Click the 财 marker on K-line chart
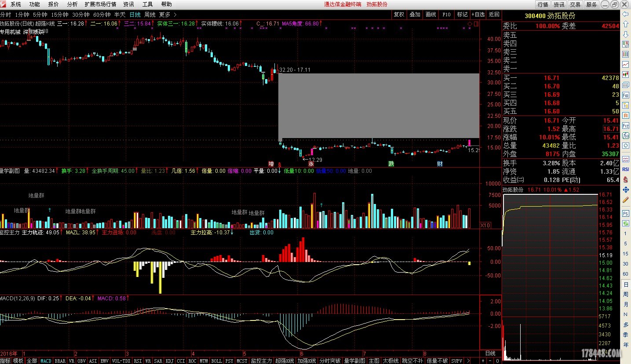The image size is (631, 364). pos(440,164)
